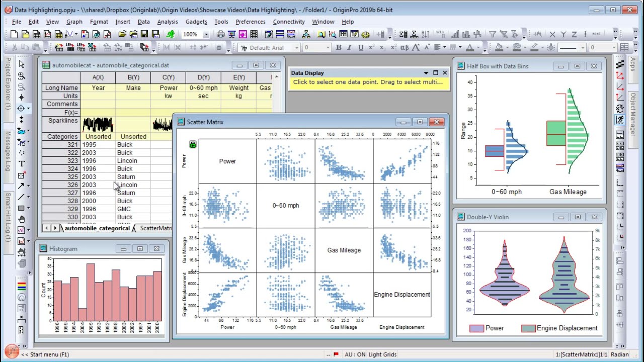Select the Text tool

coord(21,164)
